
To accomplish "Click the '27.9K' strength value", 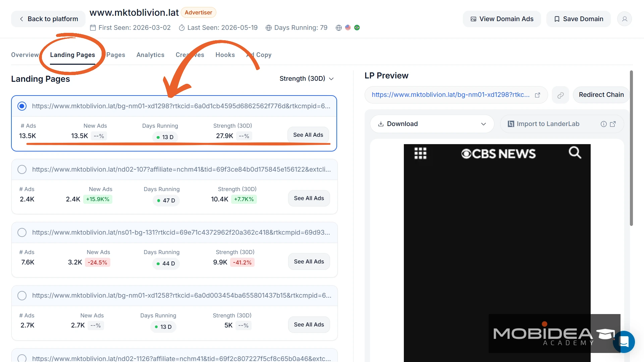I will tap(224, 136).
